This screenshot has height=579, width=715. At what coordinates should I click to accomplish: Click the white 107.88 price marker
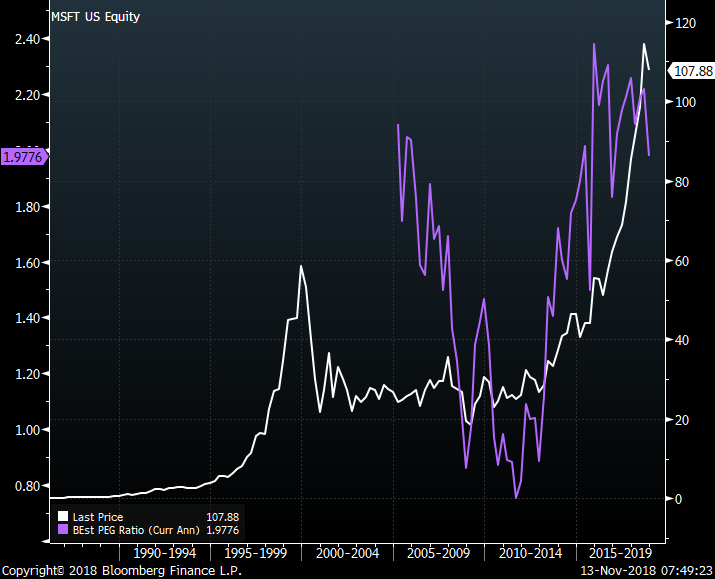click(x=692, y=71)
